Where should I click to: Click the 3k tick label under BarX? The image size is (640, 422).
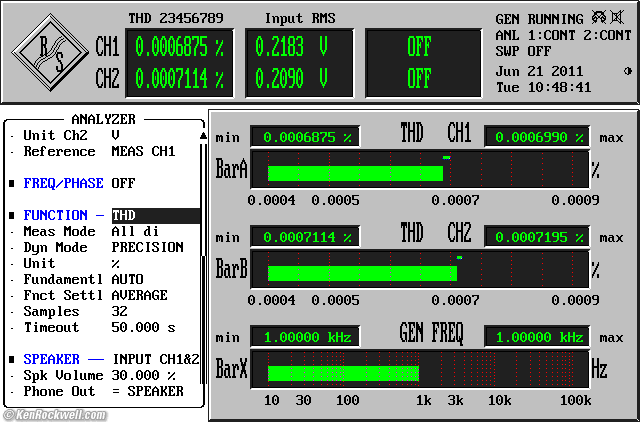456,401
